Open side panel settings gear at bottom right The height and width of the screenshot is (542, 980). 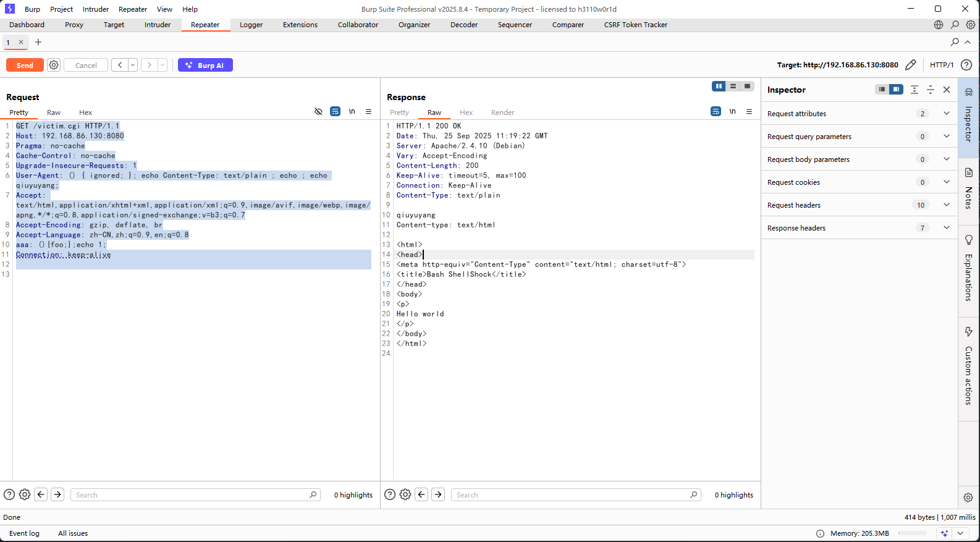pyautogui.click(x=968, y=498)
